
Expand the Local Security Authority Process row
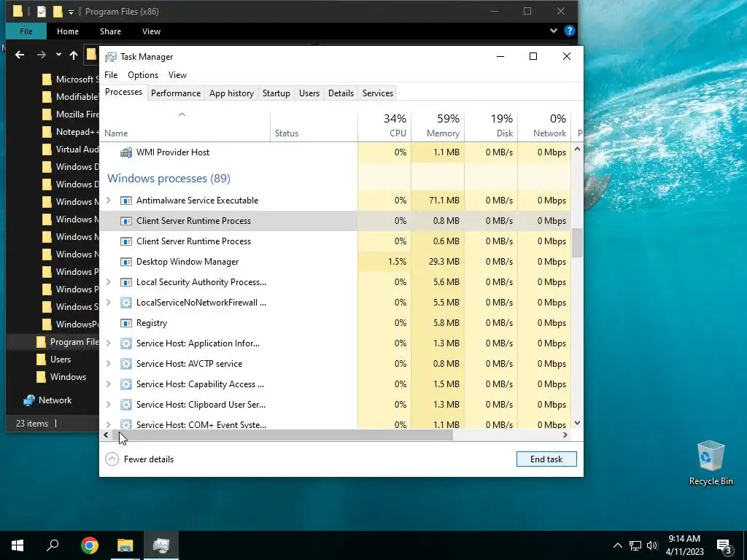(109, 282)
